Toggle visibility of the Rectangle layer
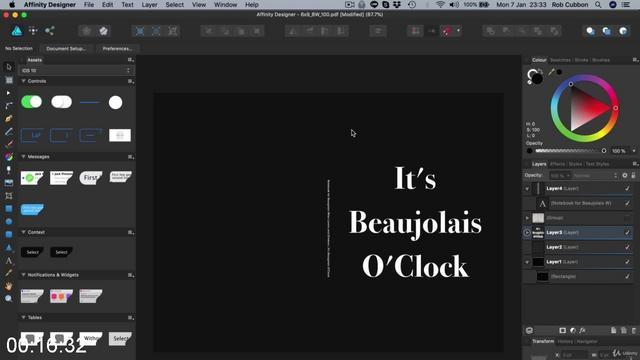Viewport: 640px width, 360px height. point(627,276)
